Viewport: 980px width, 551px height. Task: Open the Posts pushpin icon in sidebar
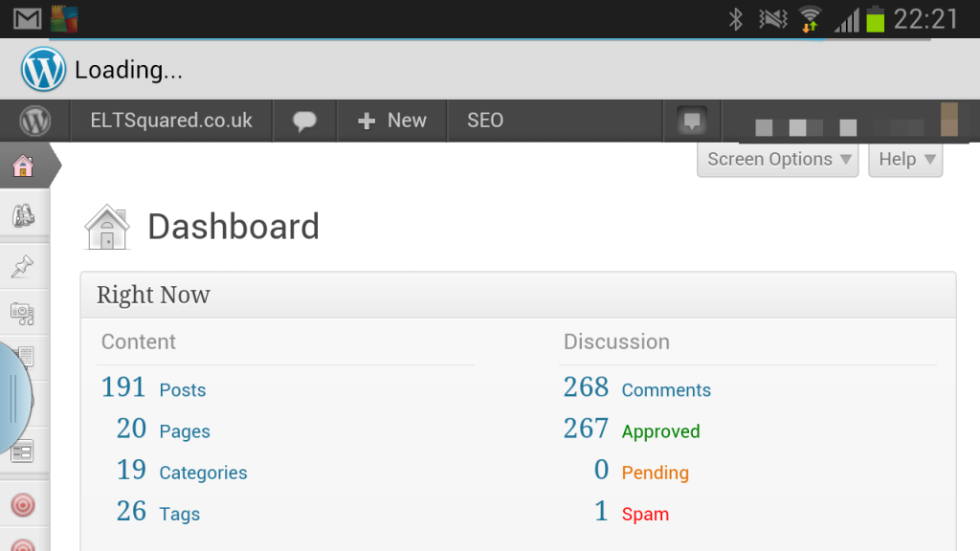[x=23, y=266]
